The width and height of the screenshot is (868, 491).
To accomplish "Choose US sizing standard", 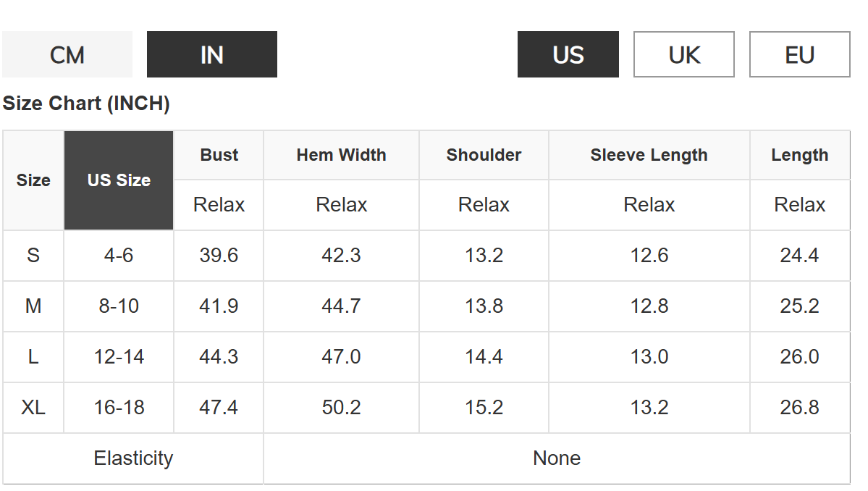I will [568, 55].
